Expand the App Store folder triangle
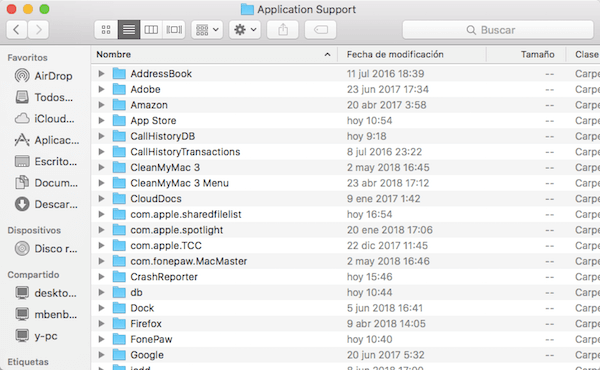 click(101, 121)
